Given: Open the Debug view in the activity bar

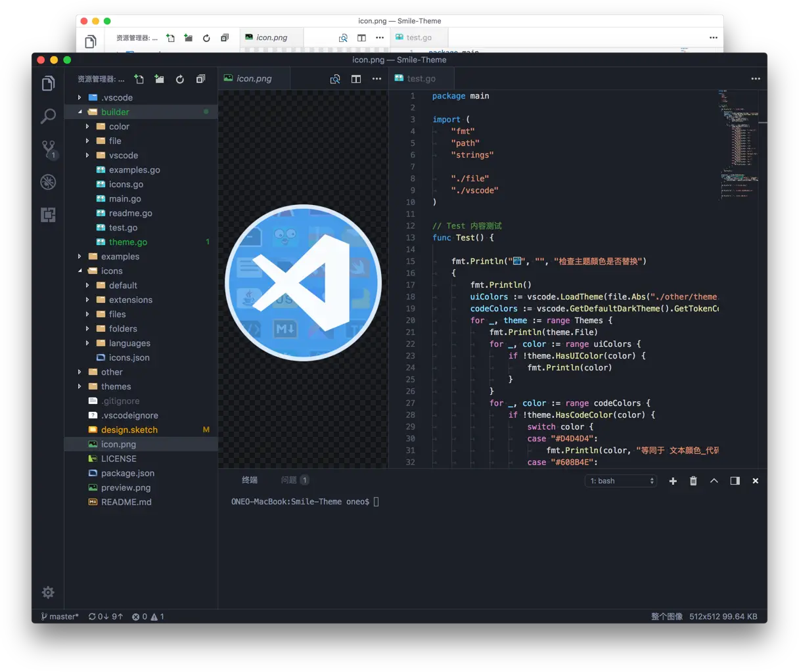Looking at the screenshot, I should 48,182.
